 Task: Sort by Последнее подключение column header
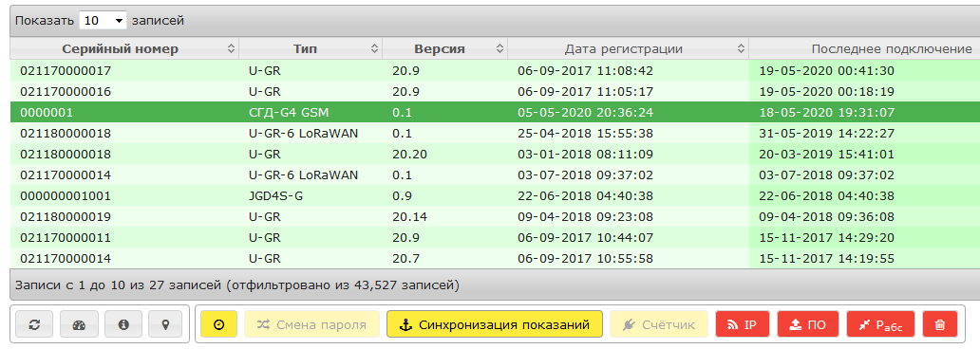click(864, 48)
